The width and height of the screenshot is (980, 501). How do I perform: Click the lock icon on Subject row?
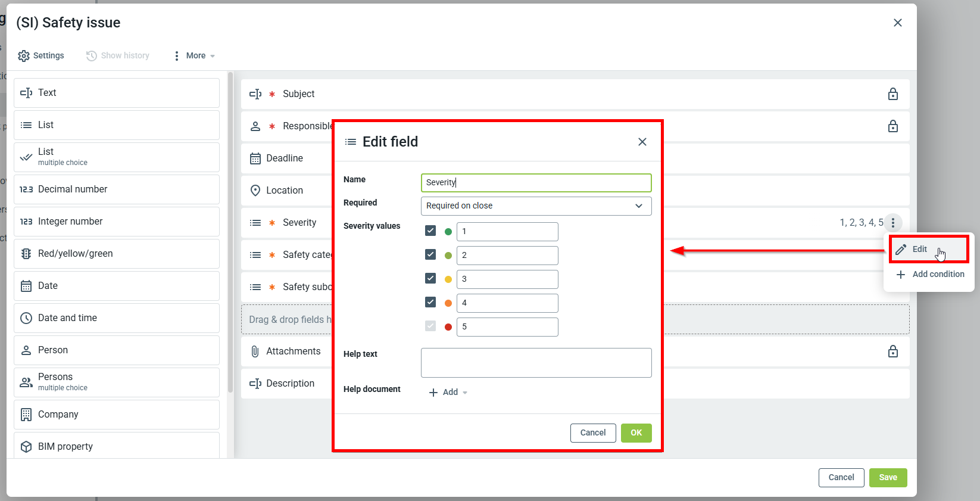pos(892,94)
